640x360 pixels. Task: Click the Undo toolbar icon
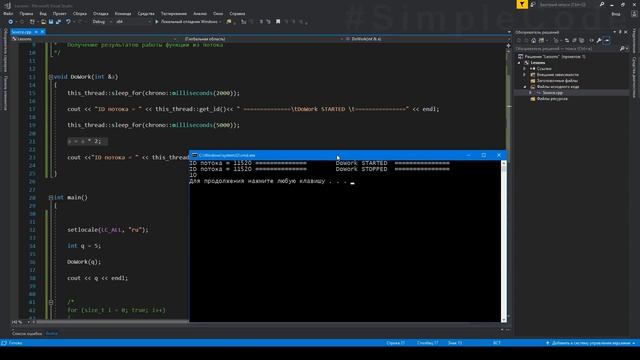pyautogui.click(x=68, y=22)
